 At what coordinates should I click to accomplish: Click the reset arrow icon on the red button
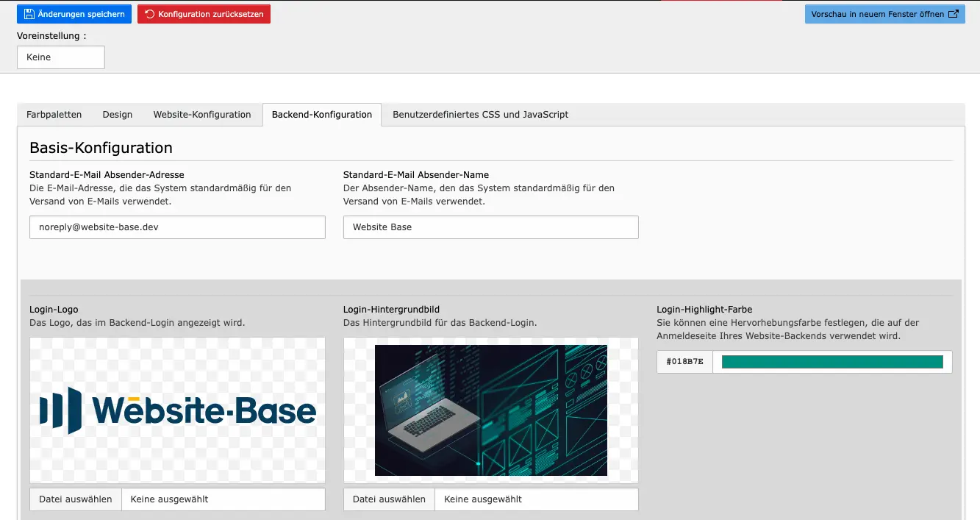[x=151, y=13]
